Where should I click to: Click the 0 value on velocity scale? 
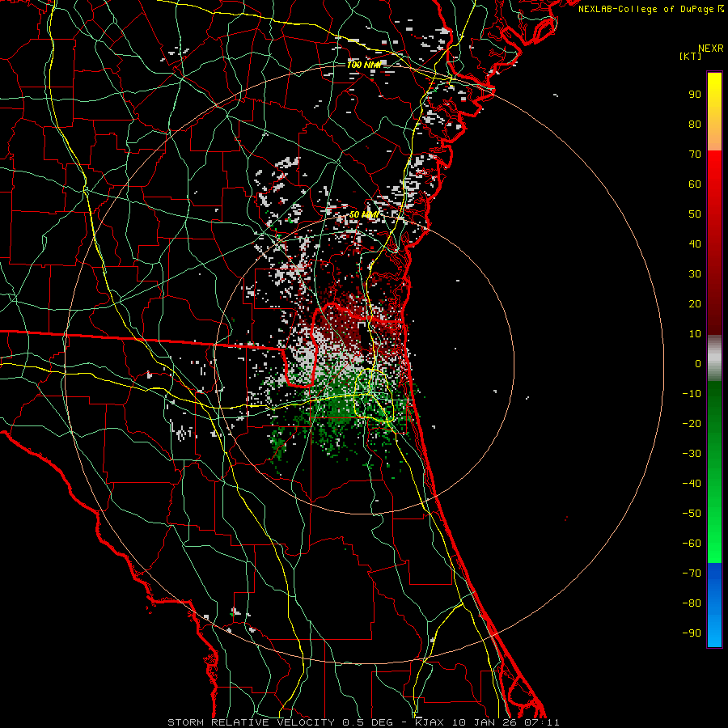point(698,364)
